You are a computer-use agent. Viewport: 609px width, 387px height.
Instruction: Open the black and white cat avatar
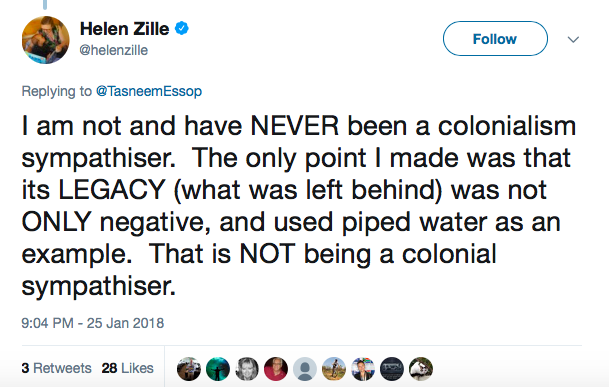pyautogui.click(x=421, y=369)
